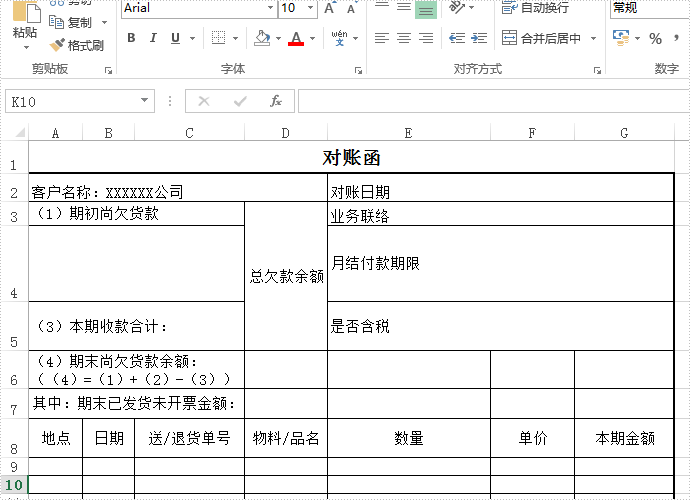
Task: Click the 是否含税 cell
Action: 501,326
